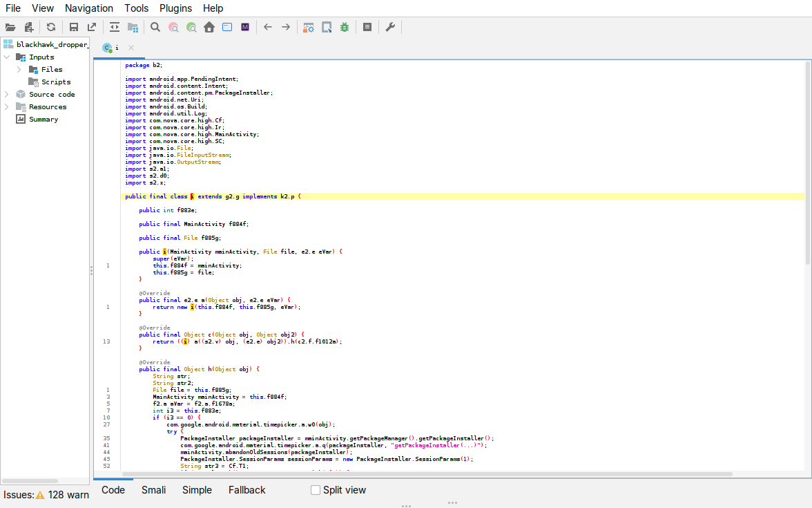
Task: Click the Source code package icon
Action: click(21, 94)
